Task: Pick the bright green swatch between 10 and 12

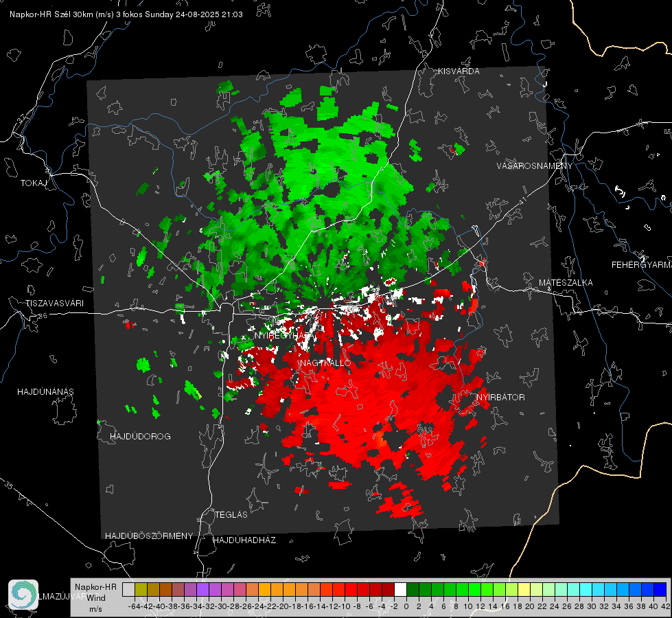Action: [475, 589]
